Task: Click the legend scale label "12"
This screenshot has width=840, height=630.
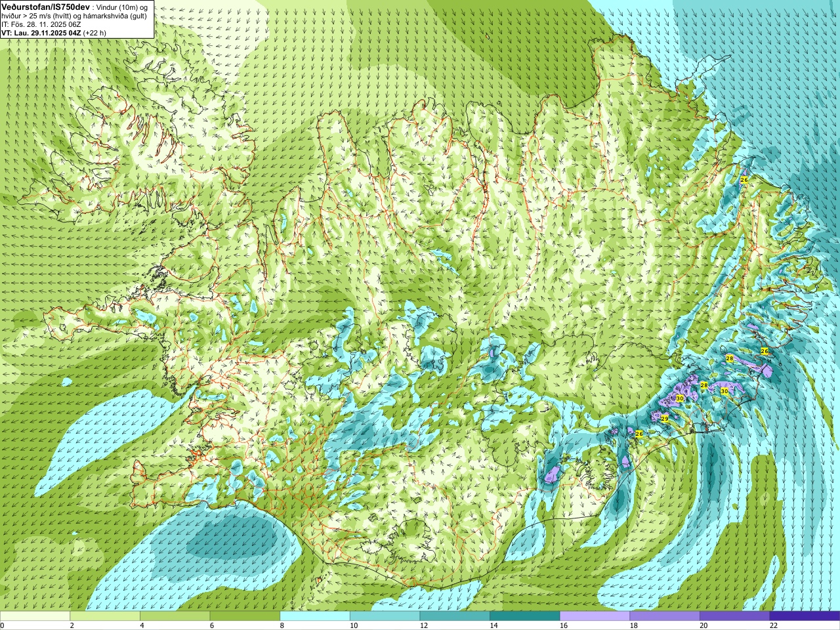Action: 424,625
